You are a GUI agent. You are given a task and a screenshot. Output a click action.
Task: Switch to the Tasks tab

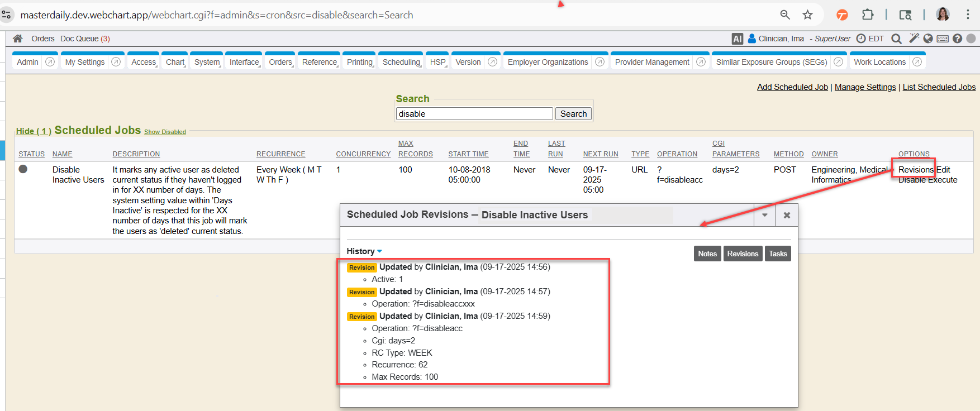tap(777, 254)
